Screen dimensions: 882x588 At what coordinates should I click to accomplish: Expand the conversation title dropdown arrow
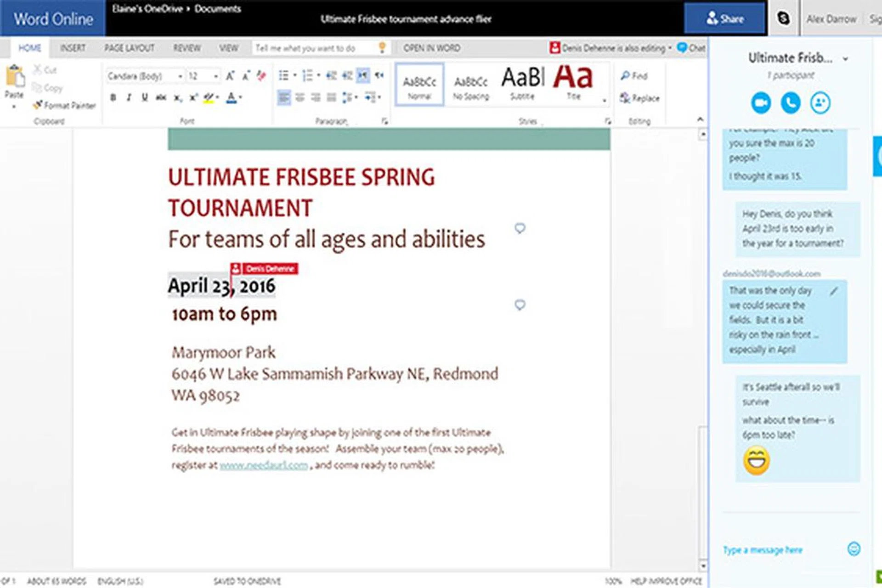click(x=845, y=59)
